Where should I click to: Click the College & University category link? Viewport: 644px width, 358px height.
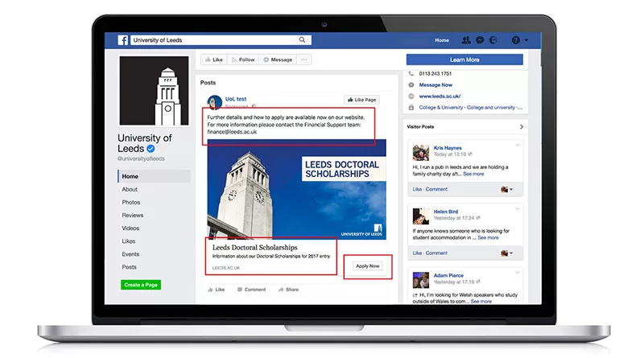471,108
